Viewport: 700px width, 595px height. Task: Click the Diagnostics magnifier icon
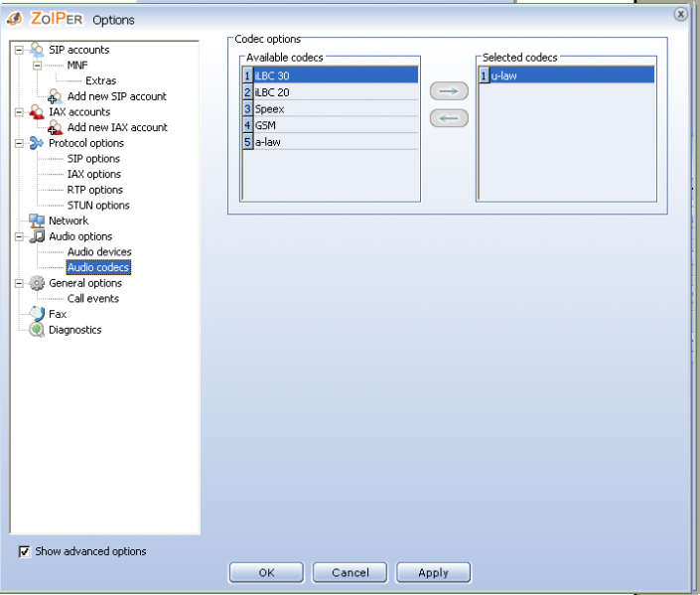(37, 330)
